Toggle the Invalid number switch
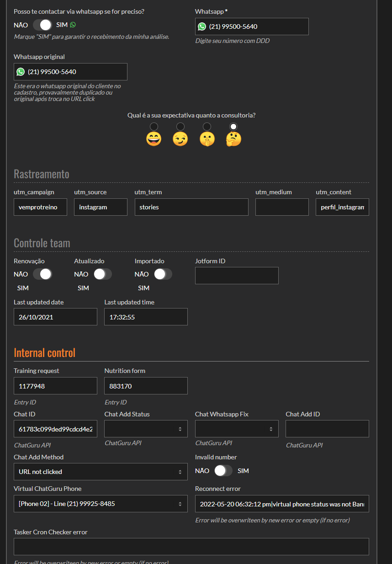The width and height of the screenshot is (392, 564). click(x=223, y=471)
